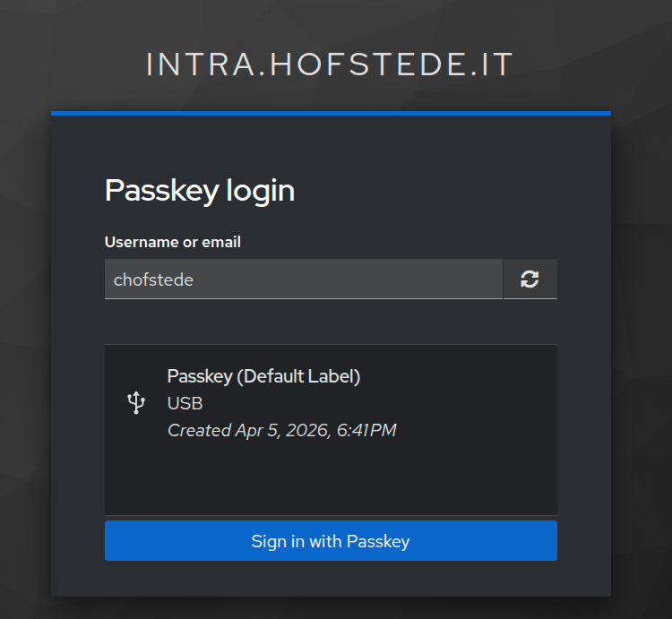672x619 pixels.
Task: Click the word login in the card heading
Action: click(260, 190)
